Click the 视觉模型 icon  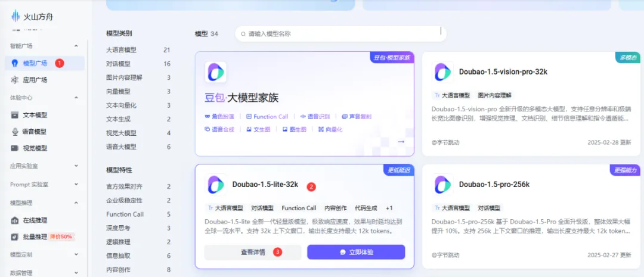coord(15,148)
